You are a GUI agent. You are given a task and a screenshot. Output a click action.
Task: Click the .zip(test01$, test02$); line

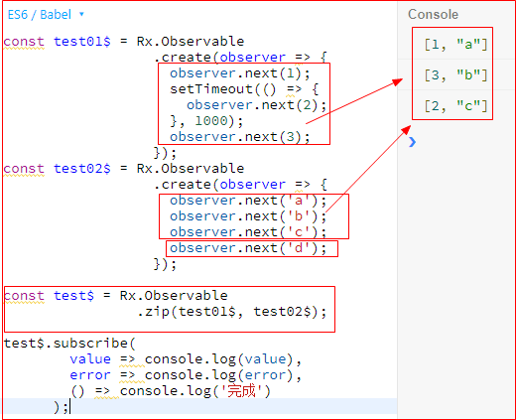[x=232, y=312]
